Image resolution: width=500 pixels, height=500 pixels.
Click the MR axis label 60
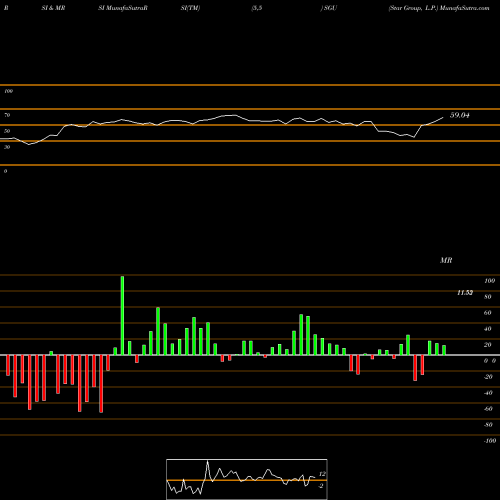(488, 313)
